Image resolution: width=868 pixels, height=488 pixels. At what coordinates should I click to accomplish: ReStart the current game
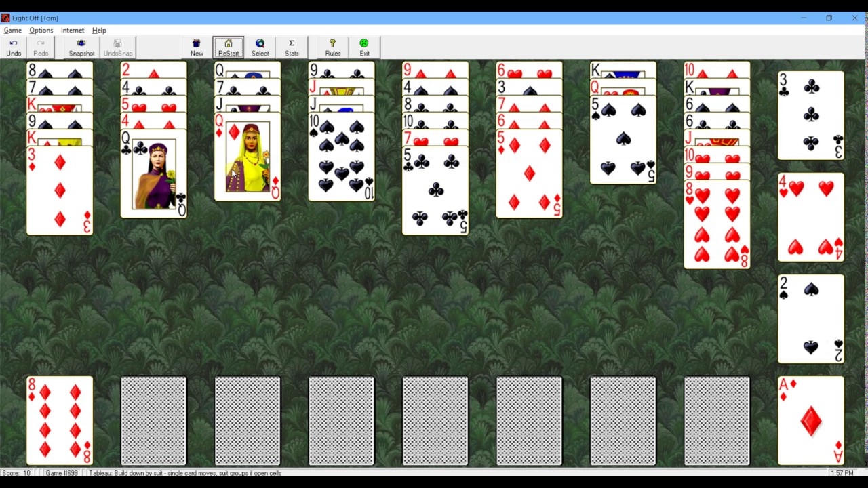[x=229, y=47]
